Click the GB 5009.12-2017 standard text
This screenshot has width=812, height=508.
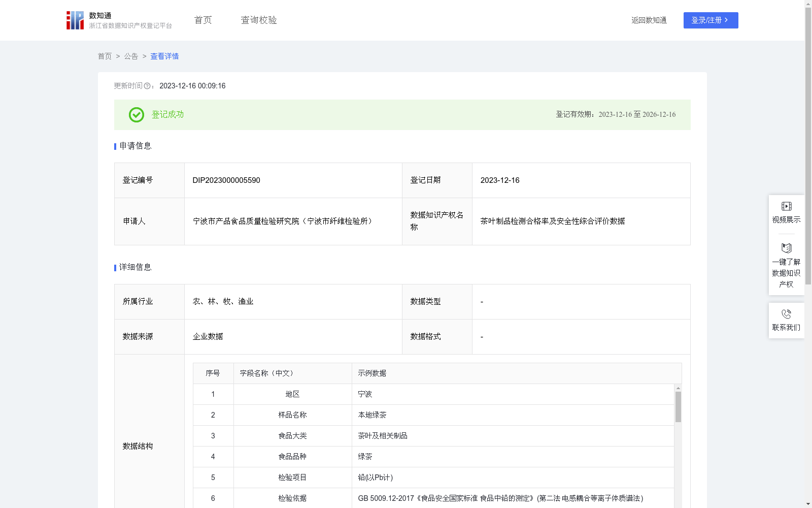[x=500, y=498]
